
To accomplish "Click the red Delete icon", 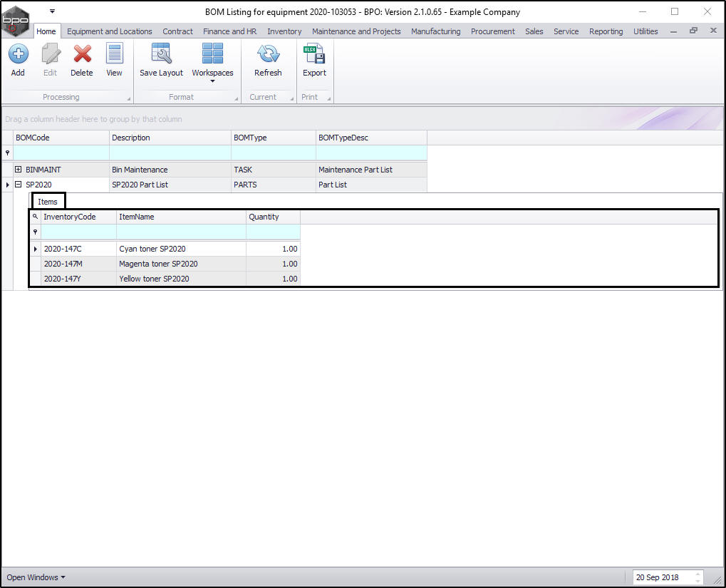I will pos(82,54).
